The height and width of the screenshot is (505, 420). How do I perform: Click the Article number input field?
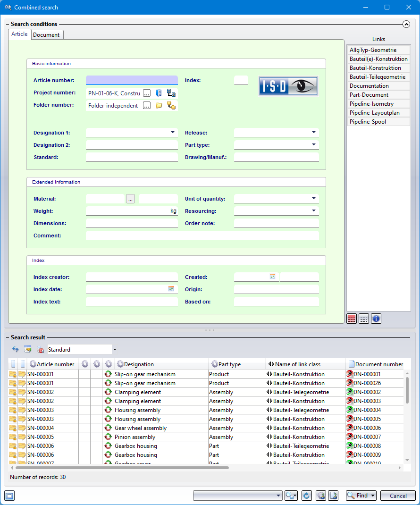pos(132,80)
